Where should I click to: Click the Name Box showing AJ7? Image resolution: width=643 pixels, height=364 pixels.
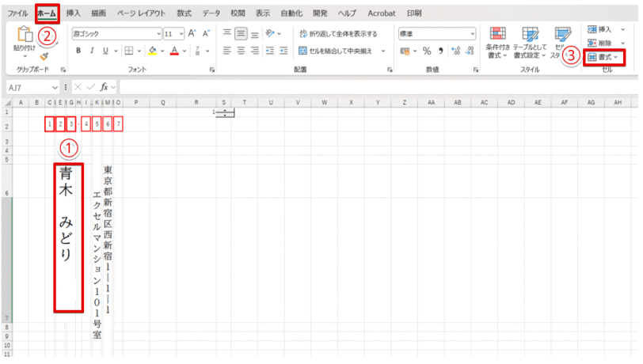[x=32, y=87]
